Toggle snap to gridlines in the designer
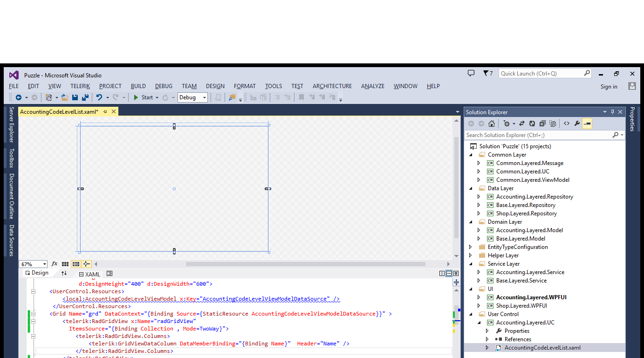This screenshot has height=358, width=644. click(76, 264)
